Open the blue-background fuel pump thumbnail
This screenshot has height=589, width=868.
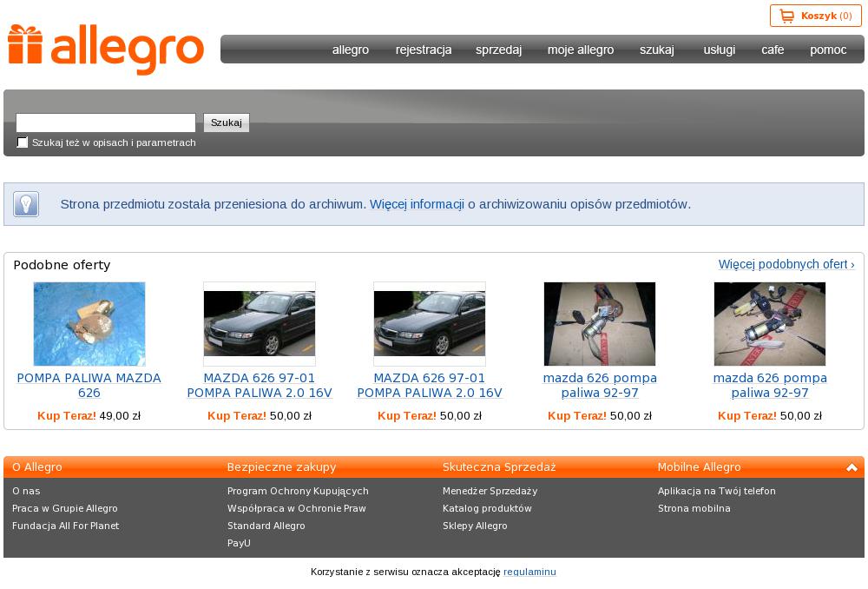point(89,324)
